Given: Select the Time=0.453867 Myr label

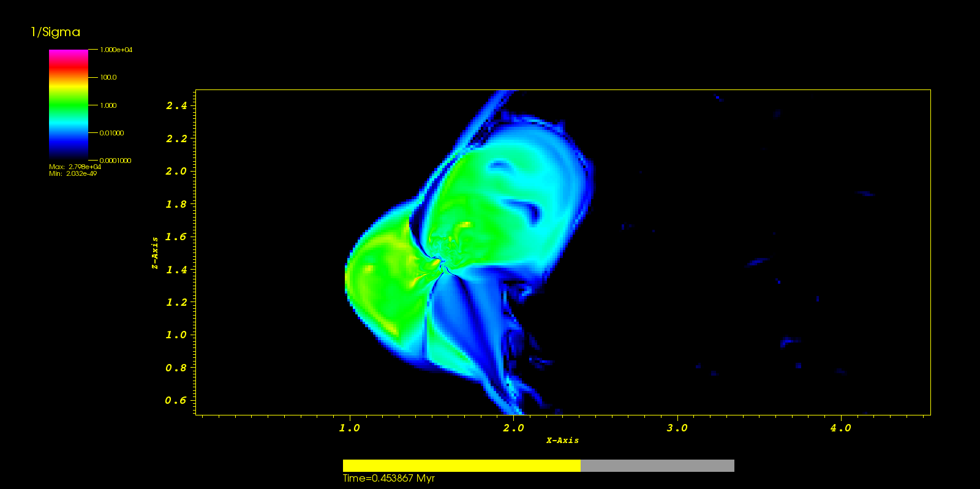Looking at the screenshot, I should coord(388,479).
